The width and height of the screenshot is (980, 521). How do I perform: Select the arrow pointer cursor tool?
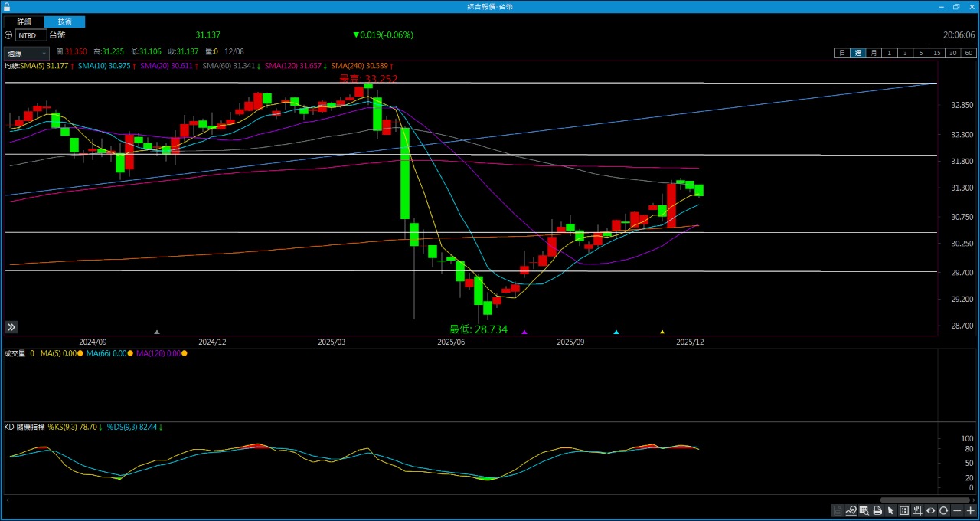tap(890, 510)
